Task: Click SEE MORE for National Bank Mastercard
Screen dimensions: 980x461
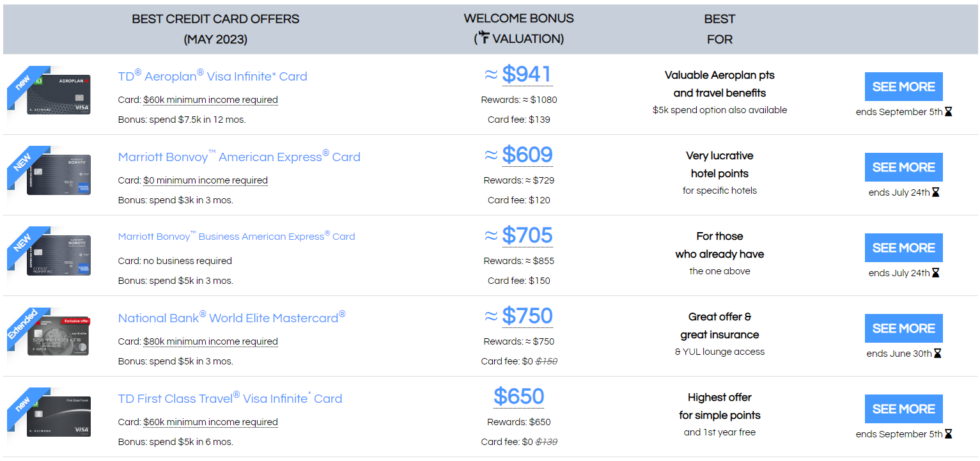Action: click(903, 328)
